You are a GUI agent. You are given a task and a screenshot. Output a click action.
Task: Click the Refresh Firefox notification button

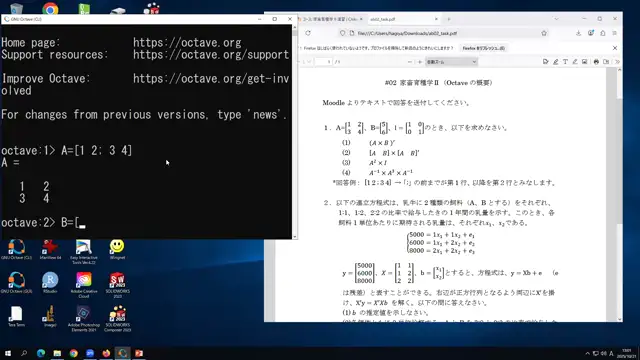(484, 48)
